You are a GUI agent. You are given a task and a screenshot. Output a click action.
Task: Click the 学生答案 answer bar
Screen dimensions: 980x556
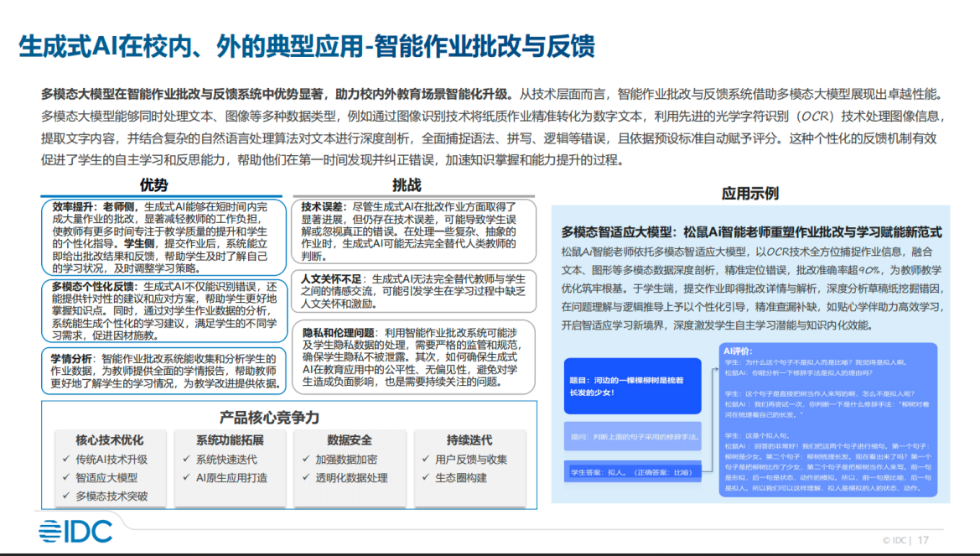[632, 472]
